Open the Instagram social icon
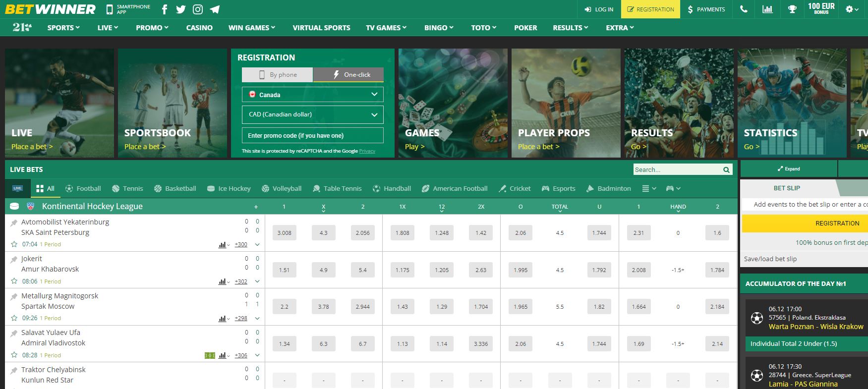Screen dimensions: 868x389 198,9
